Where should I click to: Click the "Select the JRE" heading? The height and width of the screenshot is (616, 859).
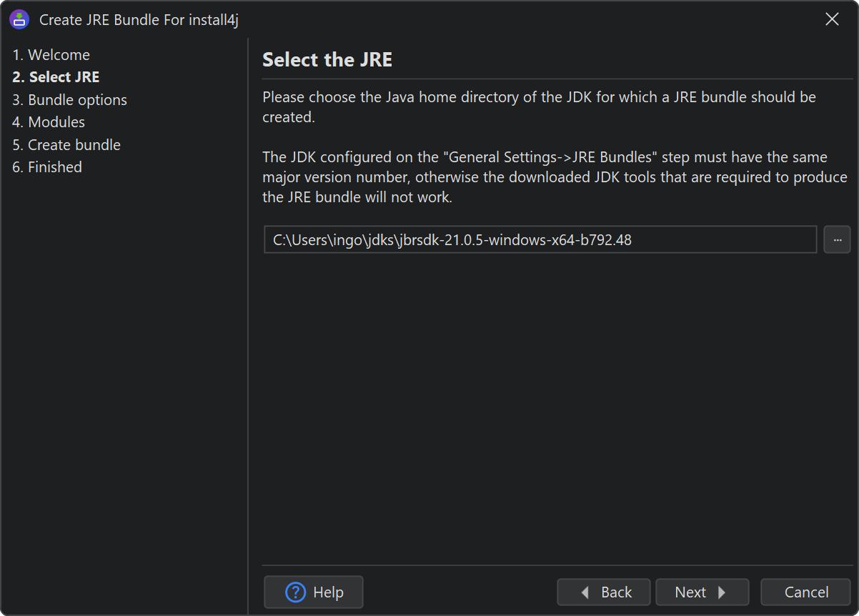(327, 60)
